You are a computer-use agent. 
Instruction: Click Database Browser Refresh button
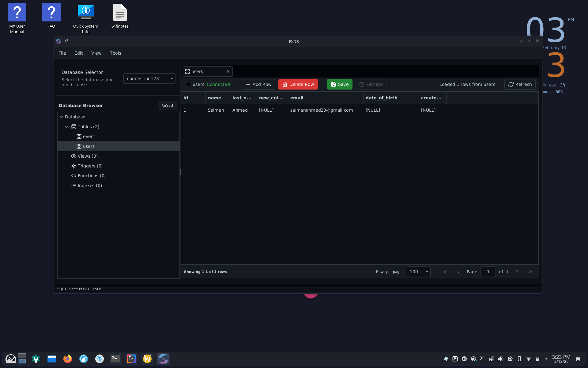(168, 105)
